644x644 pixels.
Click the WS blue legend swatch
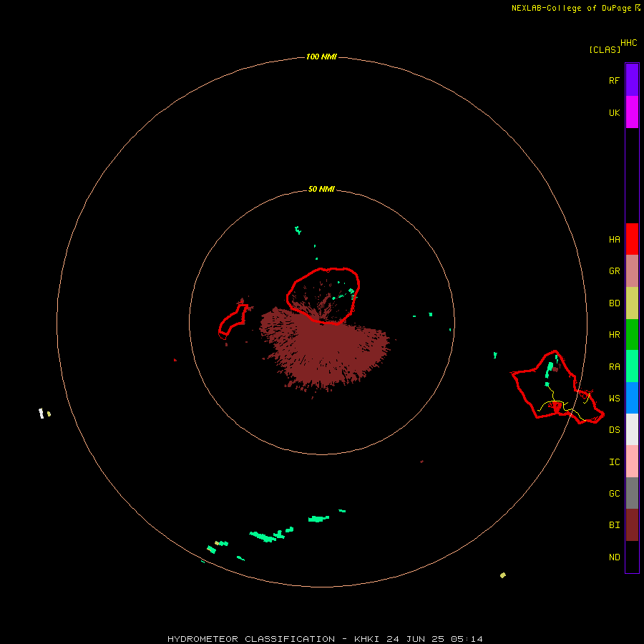tap(632, 398)
